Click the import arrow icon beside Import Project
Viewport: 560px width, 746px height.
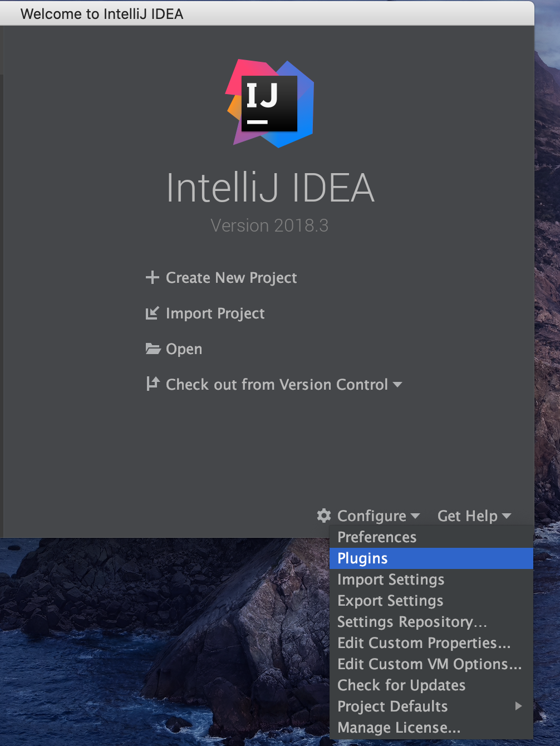152,313
